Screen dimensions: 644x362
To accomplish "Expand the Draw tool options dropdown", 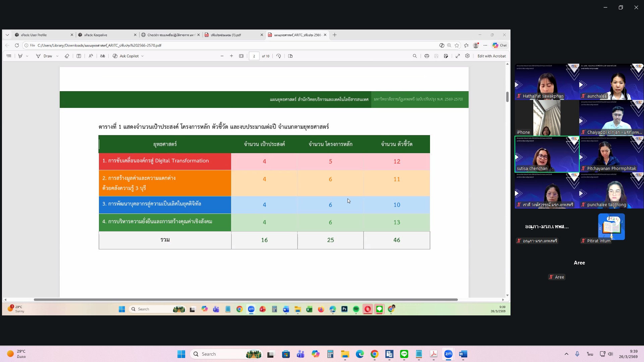I will tap(57, 56).
